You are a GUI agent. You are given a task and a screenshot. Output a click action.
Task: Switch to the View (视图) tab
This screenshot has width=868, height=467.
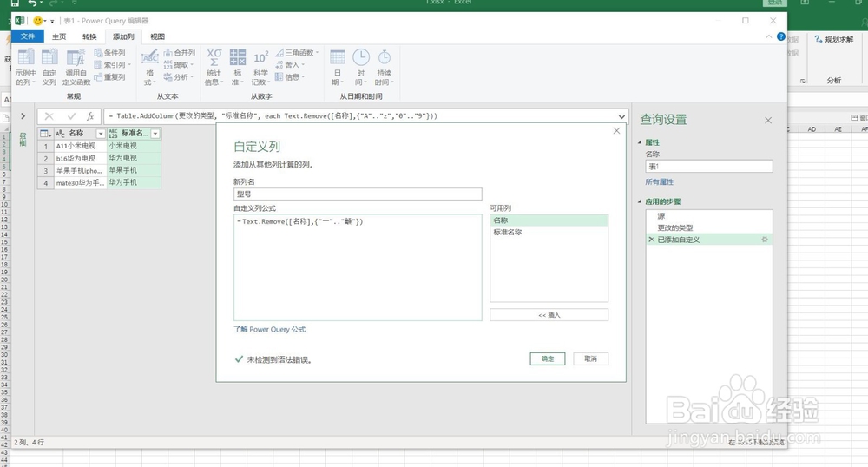click(x=157, y=36)
